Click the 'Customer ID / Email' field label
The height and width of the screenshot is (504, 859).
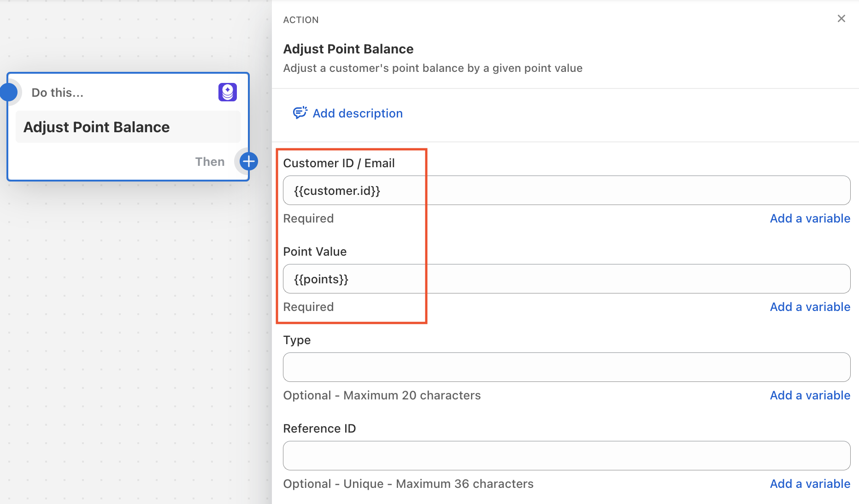tap(339, 163)
